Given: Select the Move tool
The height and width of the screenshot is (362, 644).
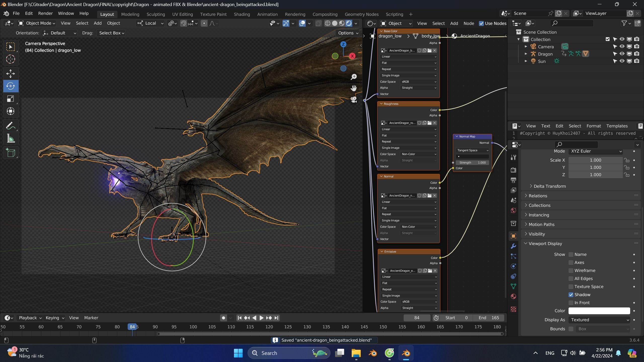Looking at the screenshot, I should pyautogui.click(x=11, y=74).
